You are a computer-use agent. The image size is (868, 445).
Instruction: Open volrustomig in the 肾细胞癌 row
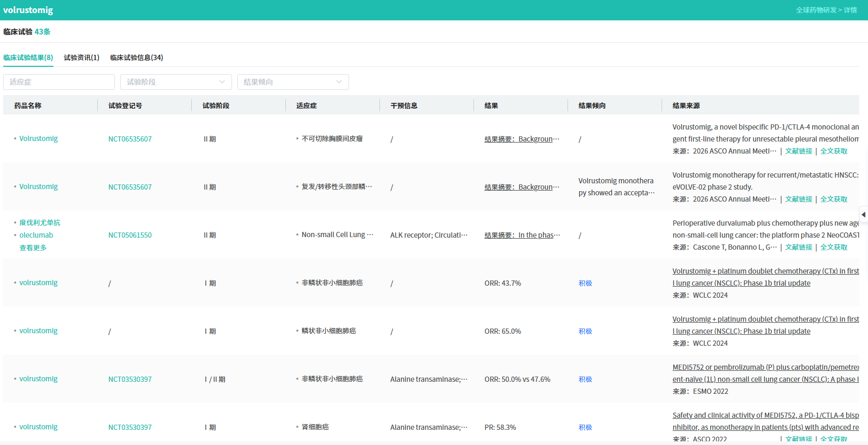coord(39,427)
